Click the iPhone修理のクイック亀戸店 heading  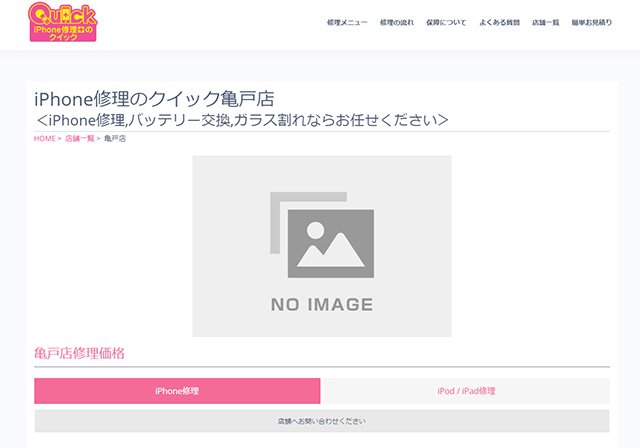point(154,99)
